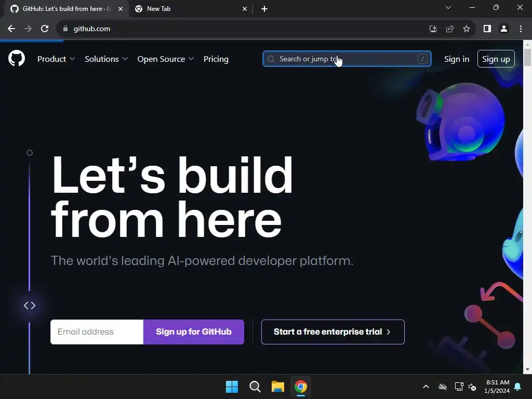
Task: Open the Windows Start menu
Action: [232, 387]
